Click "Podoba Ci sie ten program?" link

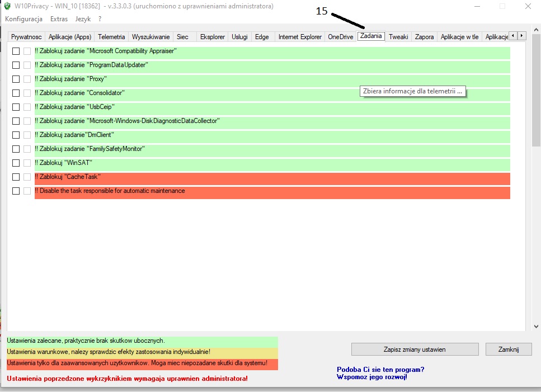380,370
